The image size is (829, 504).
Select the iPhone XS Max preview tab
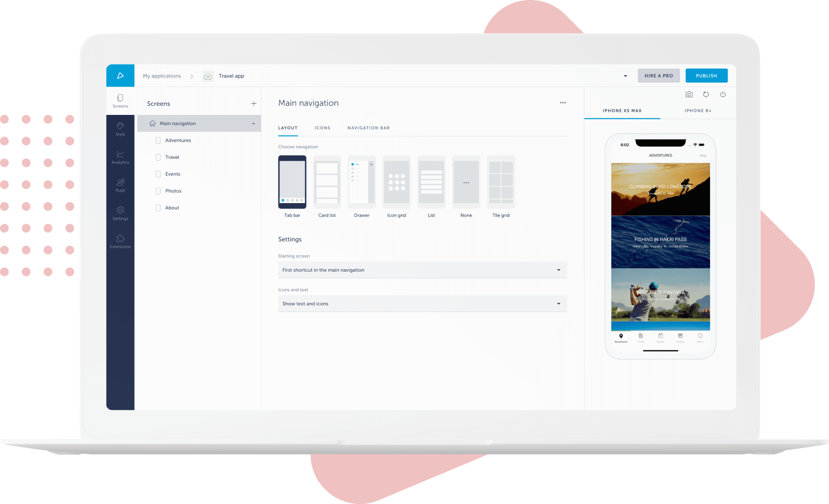tap(622, 111)
